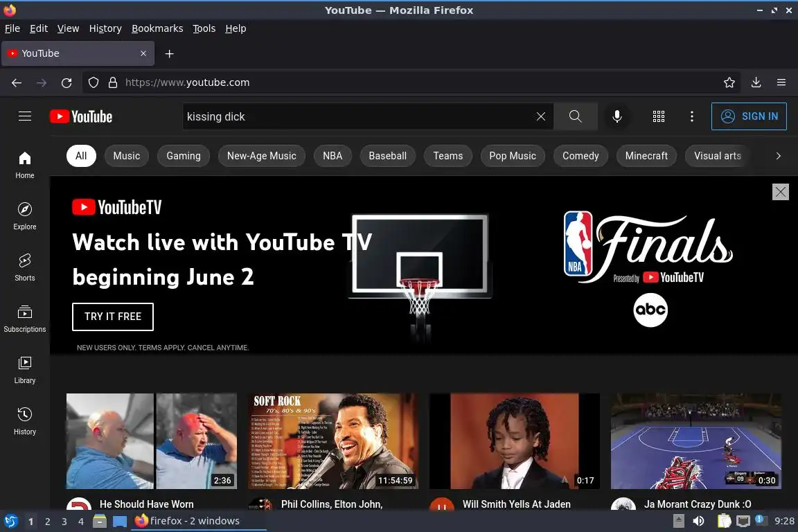Select the Baseball filter chip
This screenshot has height=532, width=798.
tap(387, 156)
